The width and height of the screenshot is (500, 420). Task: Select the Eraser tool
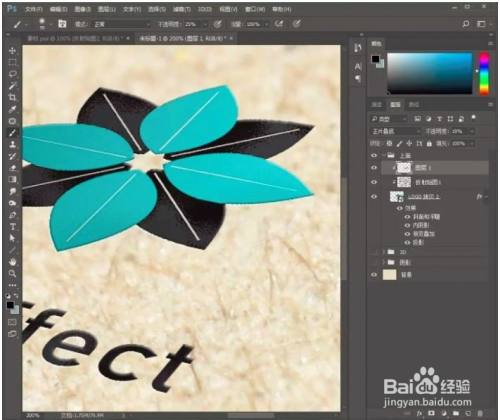click(12, 168)
